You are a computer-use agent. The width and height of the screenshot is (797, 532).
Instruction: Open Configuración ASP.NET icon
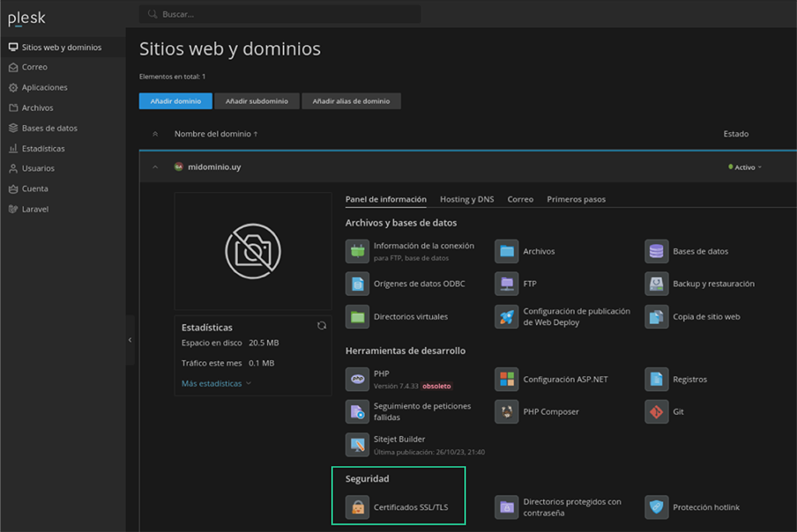click(x=507, y=380)
